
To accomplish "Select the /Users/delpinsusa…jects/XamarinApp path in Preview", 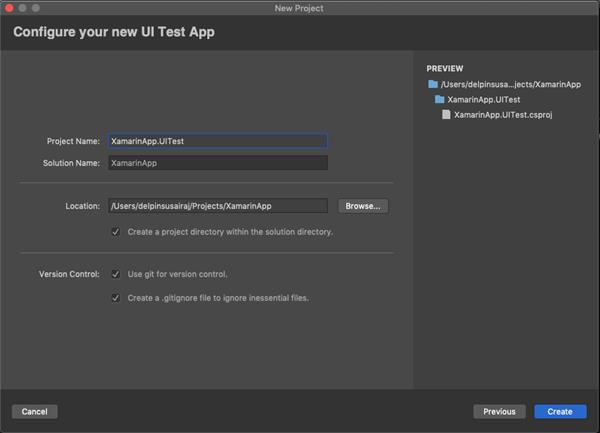I will coord(511,85).
